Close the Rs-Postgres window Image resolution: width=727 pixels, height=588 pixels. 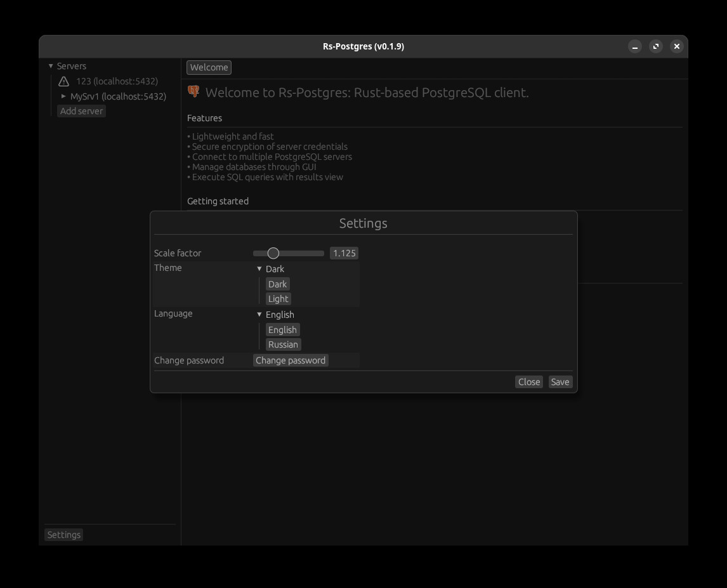[x=676, y=46]
